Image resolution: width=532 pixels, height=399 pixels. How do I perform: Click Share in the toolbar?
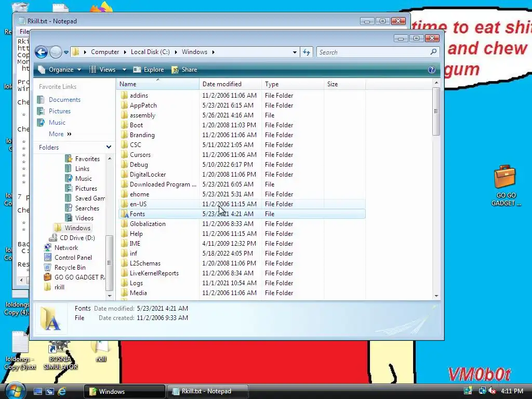(x=184, y=70)
